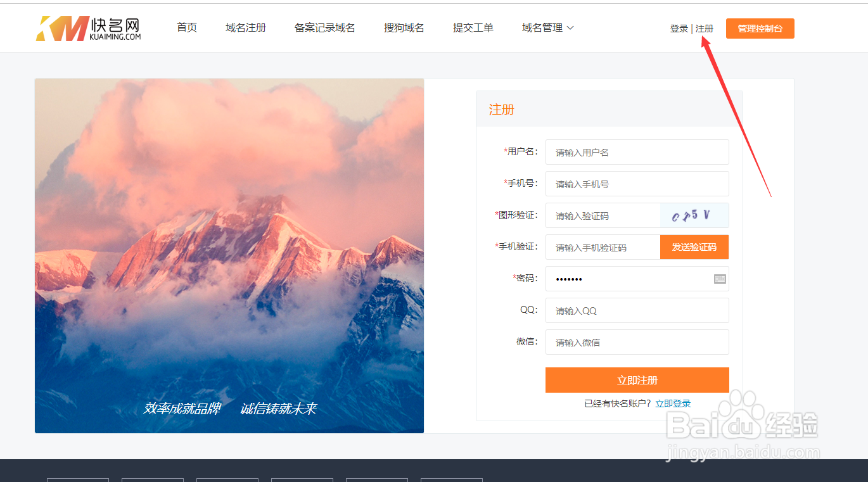Click the 手机验证 code input
868x482 pixels.
[x=603, y=247]
